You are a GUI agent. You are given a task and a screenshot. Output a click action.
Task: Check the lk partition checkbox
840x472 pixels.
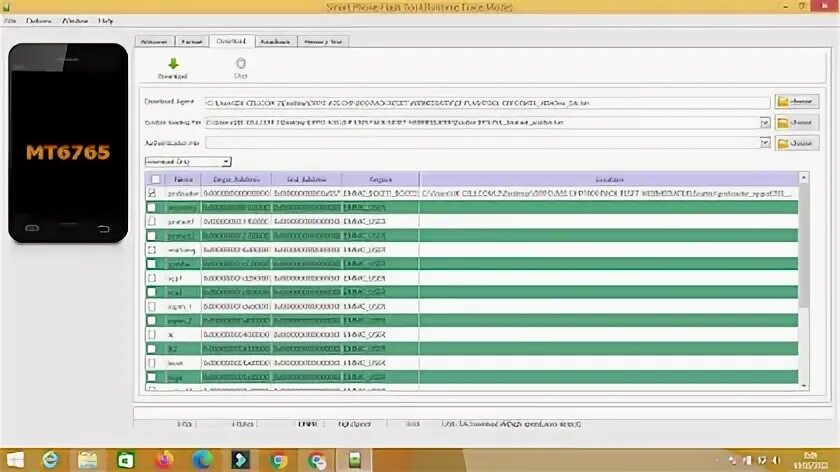coord(152,334)
